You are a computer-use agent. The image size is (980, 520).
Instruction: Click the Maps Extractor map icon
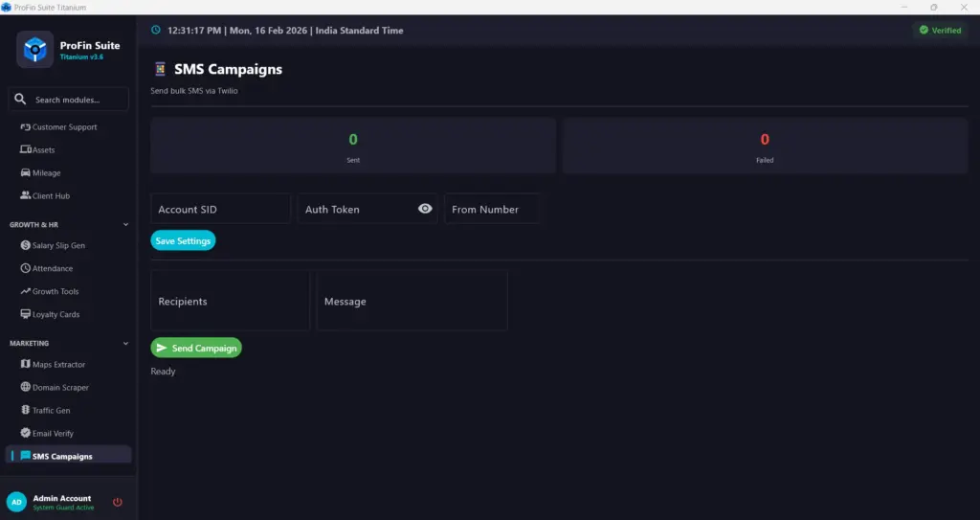click(25, 364)
